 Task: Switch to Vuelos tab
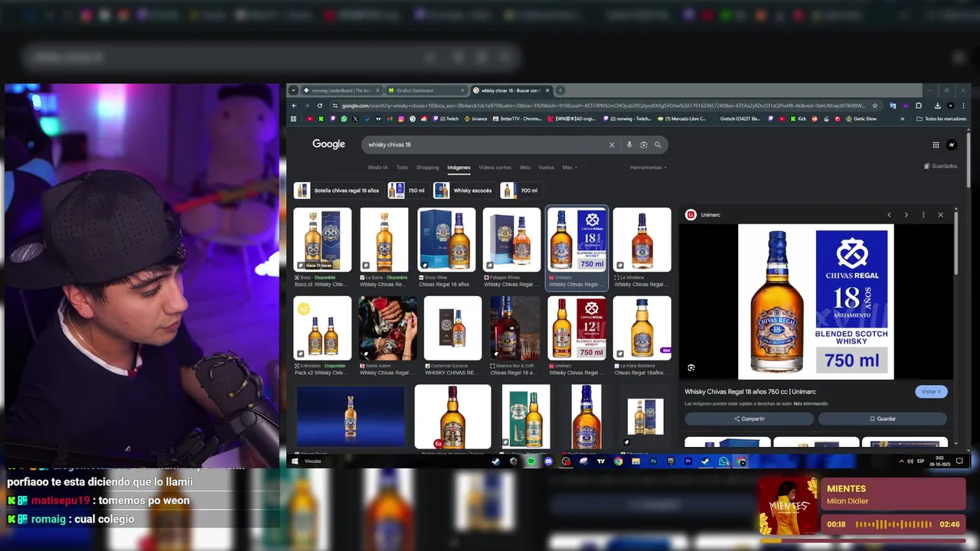[546, 168]
